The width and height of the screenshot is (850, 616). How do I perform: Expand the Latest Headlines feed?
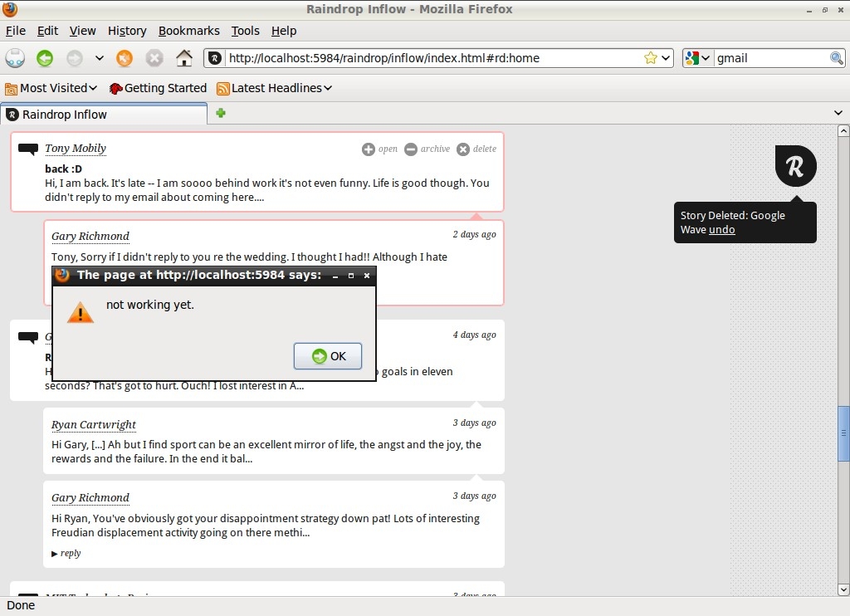click(274, 88)
